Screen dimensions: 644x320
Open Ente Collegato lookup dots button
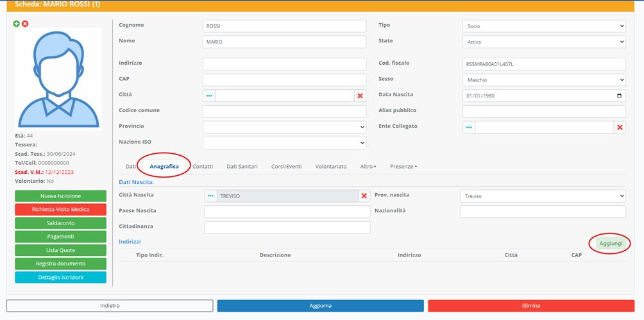click(469, 127)
